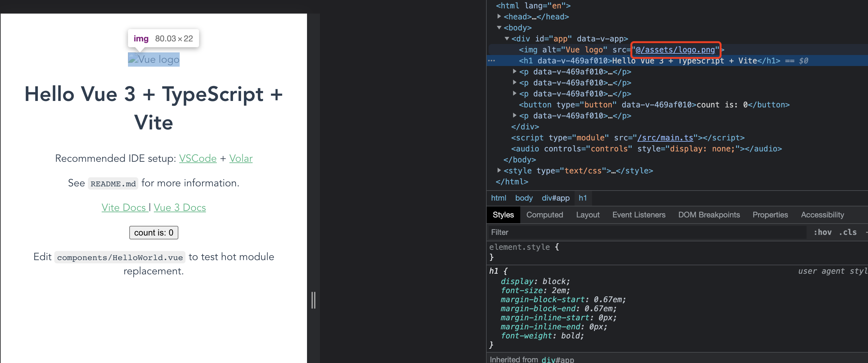Expand the first <p data-v-469af010> element
This screenshot has height=363, width=868.
(x=514, y=71)
